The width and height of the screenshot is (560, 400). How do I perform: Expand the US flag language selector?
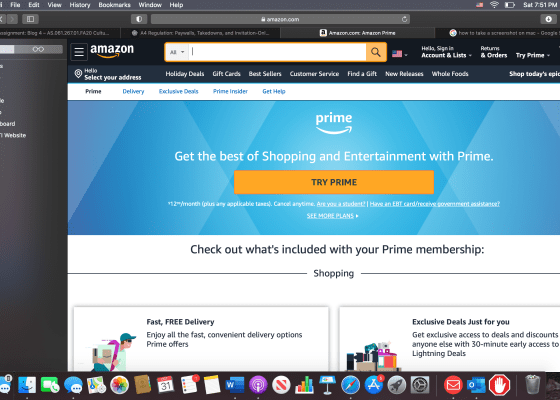[399, 54]
